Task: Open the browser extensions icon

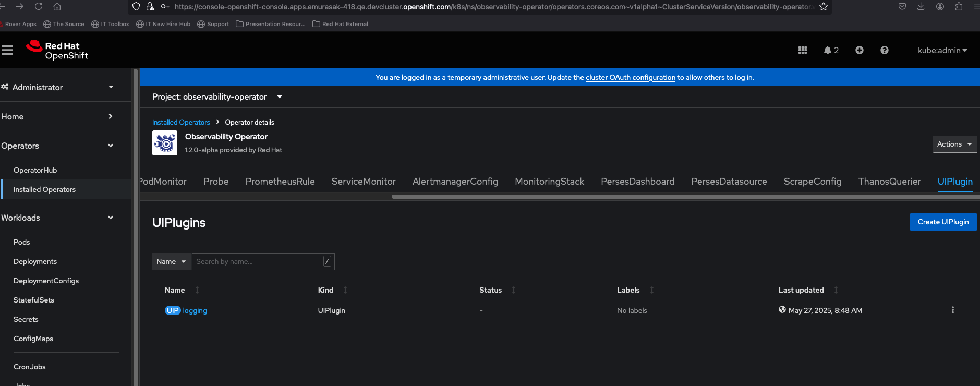Action: point(959,6)
